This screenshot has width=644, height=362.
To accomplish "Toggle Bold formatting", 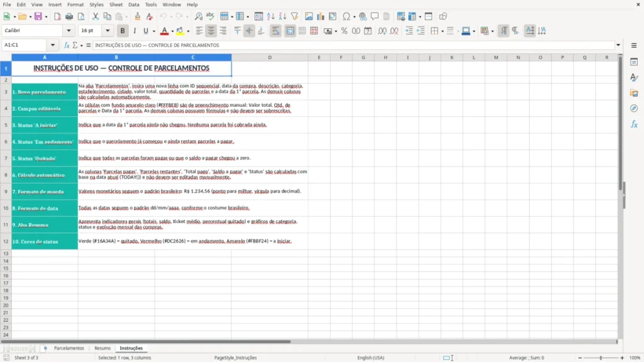I will click(x=123, y=31).
